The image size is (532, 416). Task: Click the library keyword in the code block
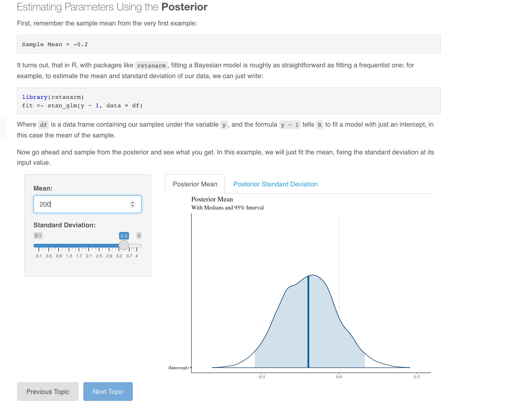35,97
